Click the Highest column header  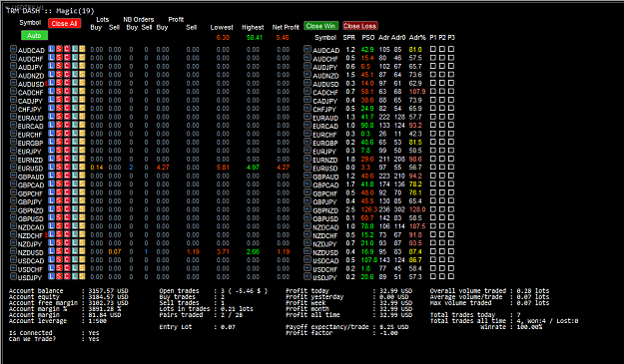[x=253, y=27]
